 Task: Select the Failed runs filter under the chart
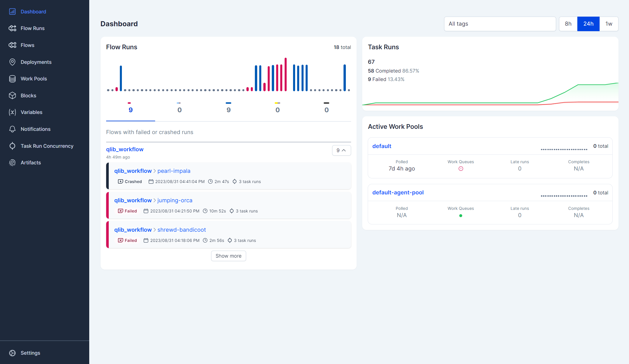click(130, 109)
